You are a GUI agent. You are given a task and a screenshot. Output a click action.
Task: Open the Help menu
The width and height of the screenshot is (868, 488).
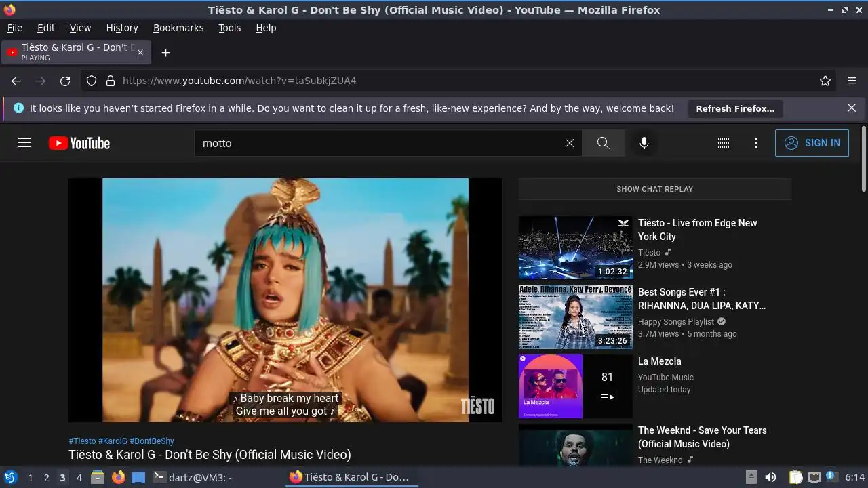click(266, 28)
